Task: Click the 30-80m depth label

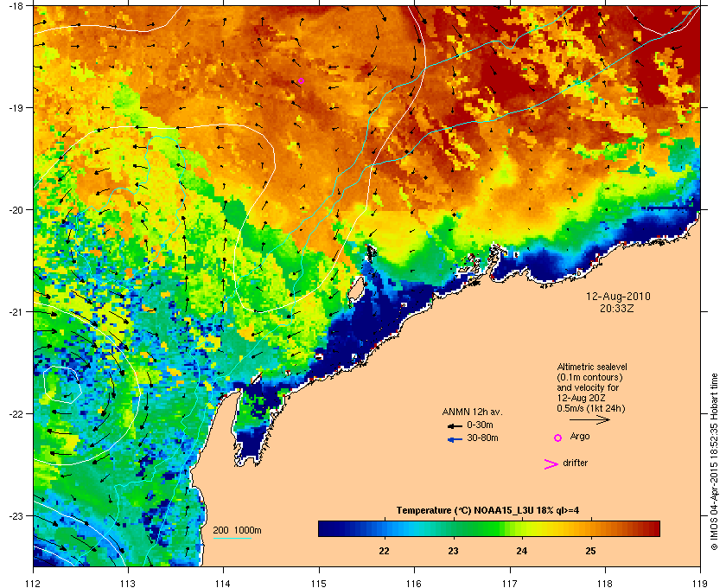Action: (482, 438)
